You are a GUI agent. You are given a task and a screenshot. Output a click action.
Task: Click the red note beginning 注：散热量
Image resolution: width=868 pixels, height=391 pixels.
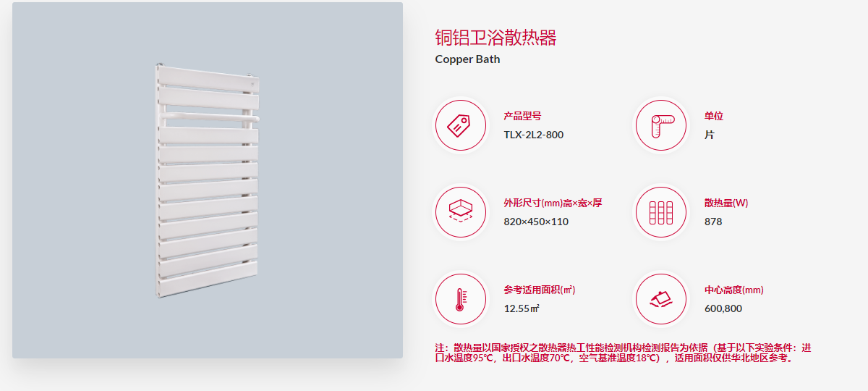pyautogui.click(x=623, y=353)
